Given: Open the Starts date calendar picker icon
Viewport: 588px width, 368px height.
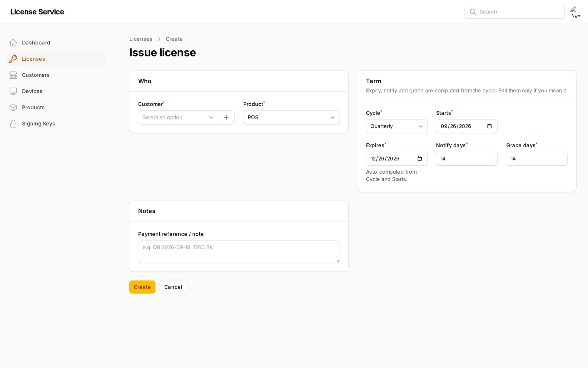Looking at the screenshot, I should [x=490, y=126].
